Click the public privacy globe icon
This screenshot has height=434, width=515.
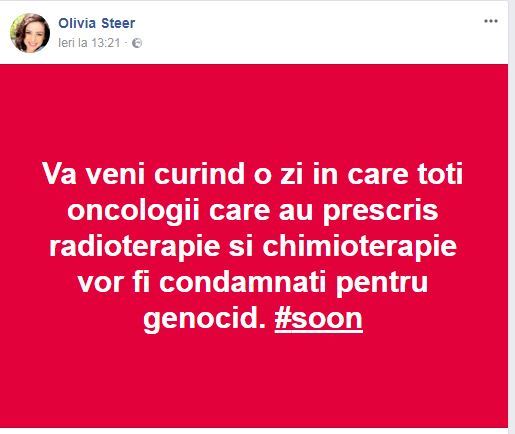coord(137,43)
